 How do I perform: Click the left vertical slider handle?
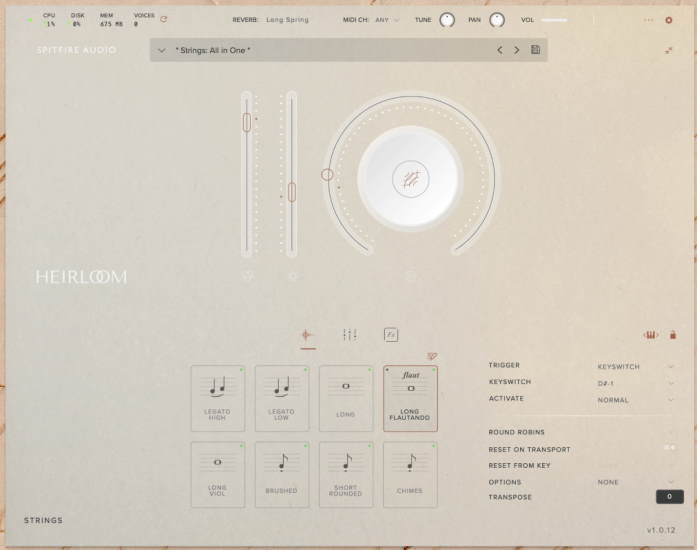coord(247,122)
